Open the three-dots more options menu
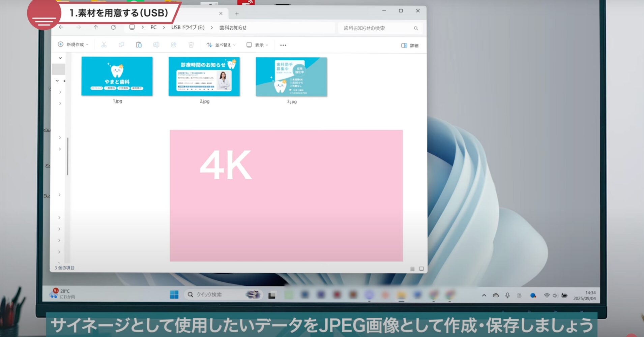This screenshot has height=337, width=644. [283, 45]
